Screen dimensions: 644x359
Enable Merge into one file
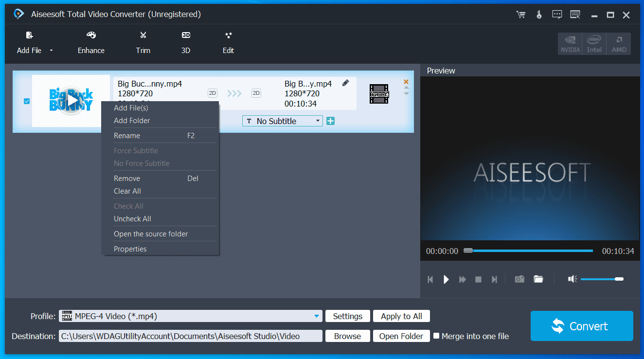coord(436,336)
